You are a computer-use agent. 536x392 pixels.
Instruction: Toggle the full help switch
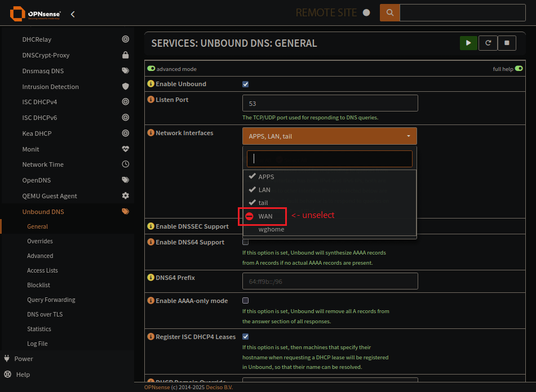click(519, 69)
